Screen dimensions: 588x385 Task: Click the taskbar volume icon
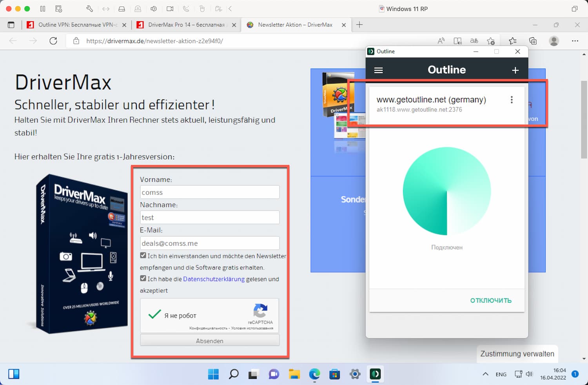point(529,374)
